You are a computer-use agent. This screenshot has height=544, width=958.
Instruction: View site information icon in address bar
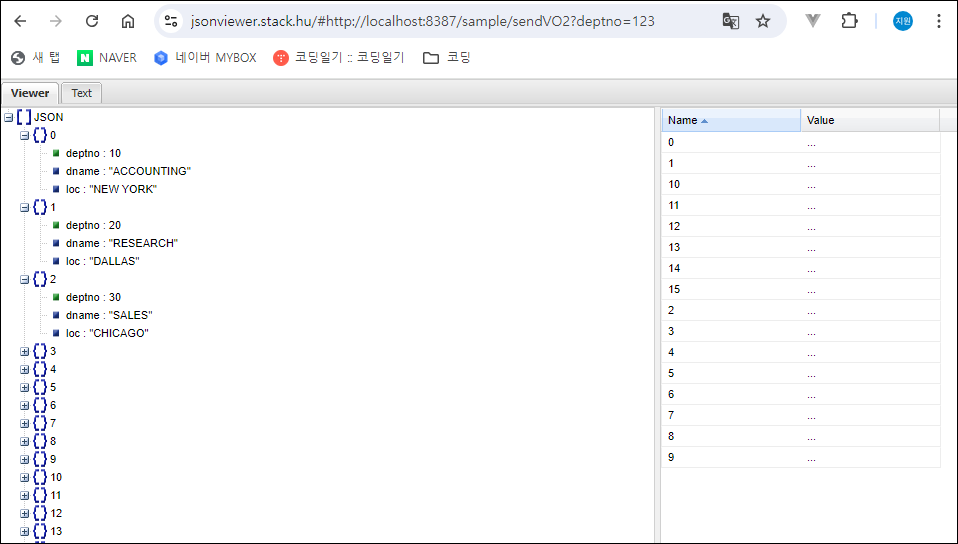(171, 21)
